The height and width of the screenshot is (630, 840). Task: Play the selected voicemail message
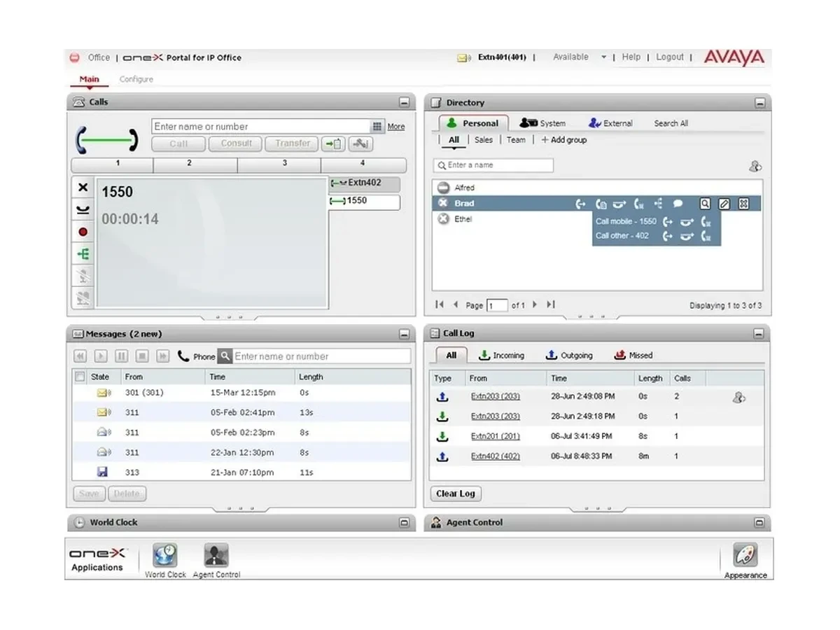tap(101, 356)
